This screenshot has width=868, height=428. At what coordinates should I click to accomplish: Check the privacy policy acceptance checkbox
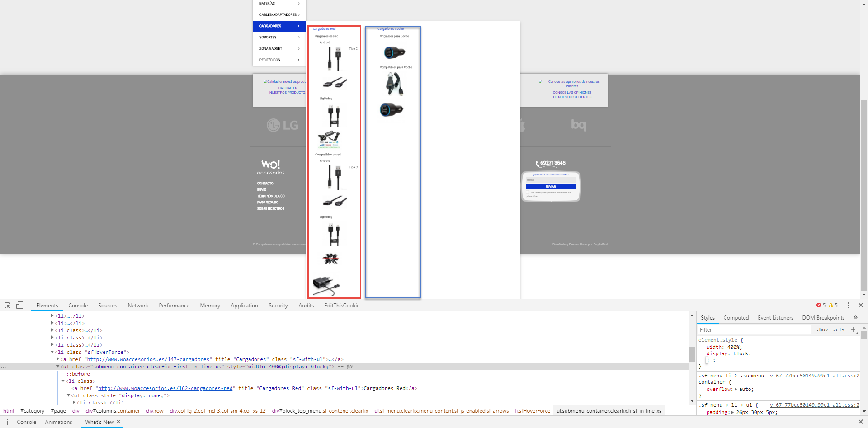528,193
